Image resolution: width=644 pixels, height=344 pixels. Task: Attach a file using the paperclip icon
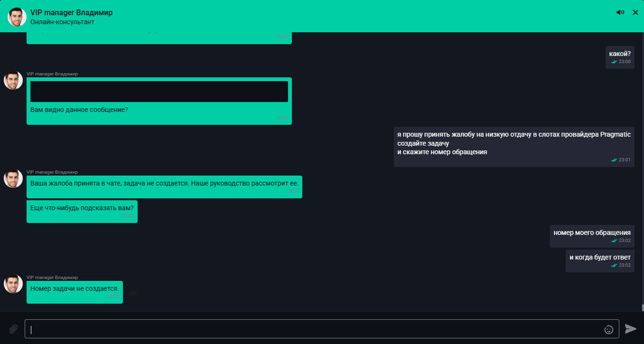14,329
